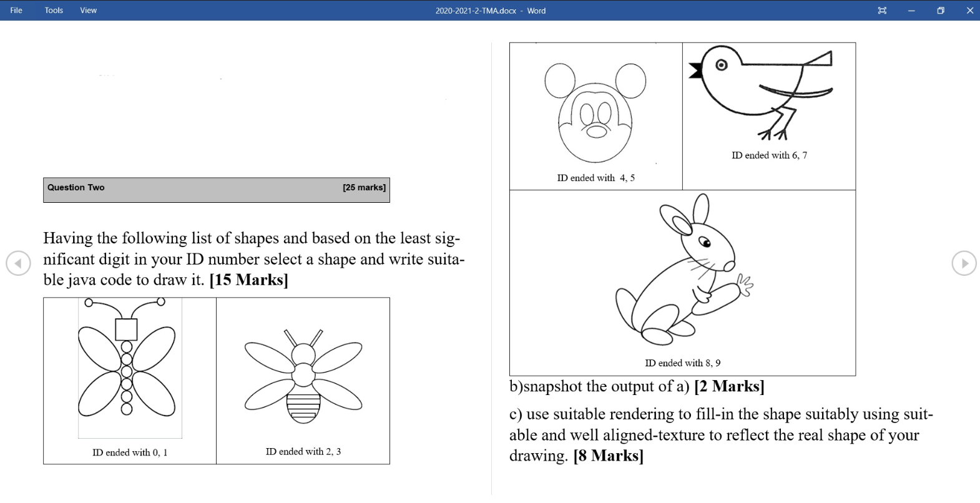Click the 'Question Two' heading
The width and height of the screenshot is (980, 503).
(76, 187)
